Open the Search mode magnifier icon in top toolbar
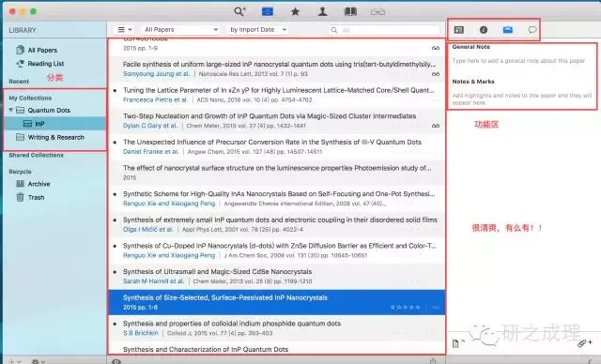The width and height of the screenshot is (601, 364). (x=239, y=11)
